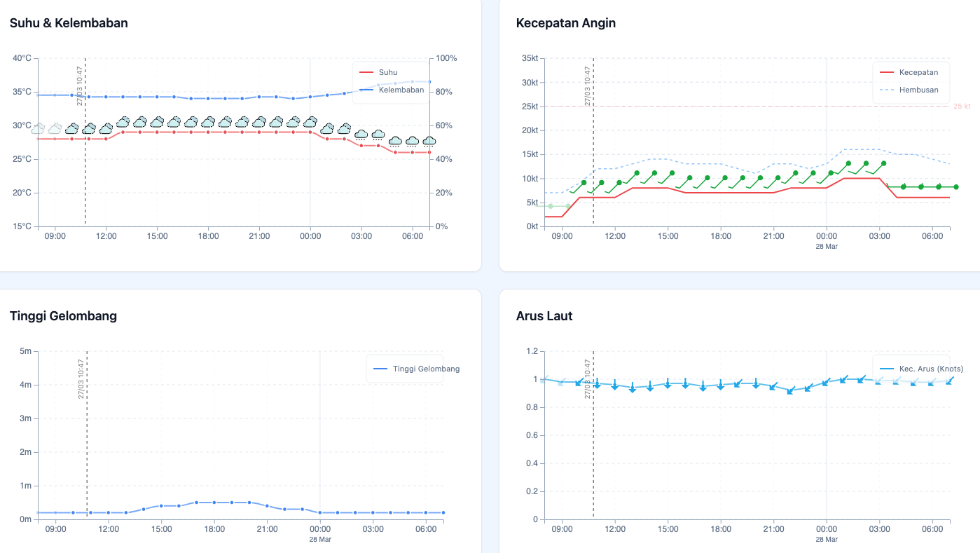The height and width of the screenshot is (553, 980).
Task: Click the Kec. Arus (Knots) legend label
Action: (x=930, y=369)
